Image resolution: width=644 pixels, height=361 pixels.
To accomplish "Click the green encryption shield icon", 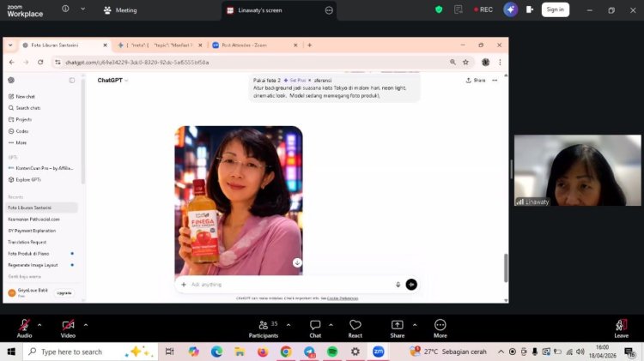I will (x=439, y=9).
